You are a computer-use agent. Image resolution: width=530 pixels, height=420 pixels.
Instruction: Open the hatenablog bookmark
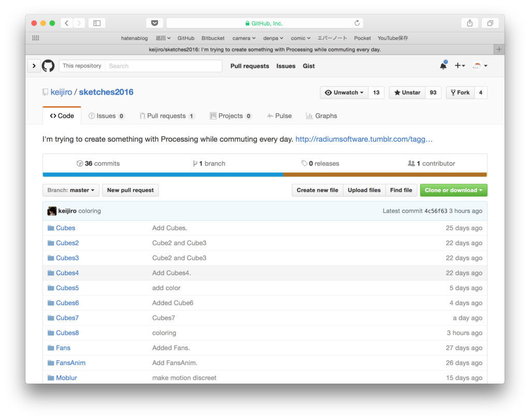(134, 38)
